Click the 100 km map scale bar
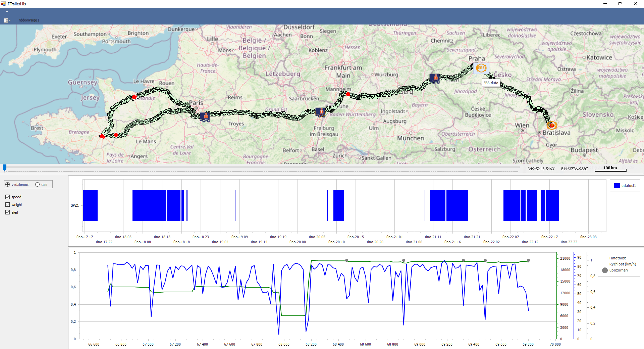 [x=610, y=169]
